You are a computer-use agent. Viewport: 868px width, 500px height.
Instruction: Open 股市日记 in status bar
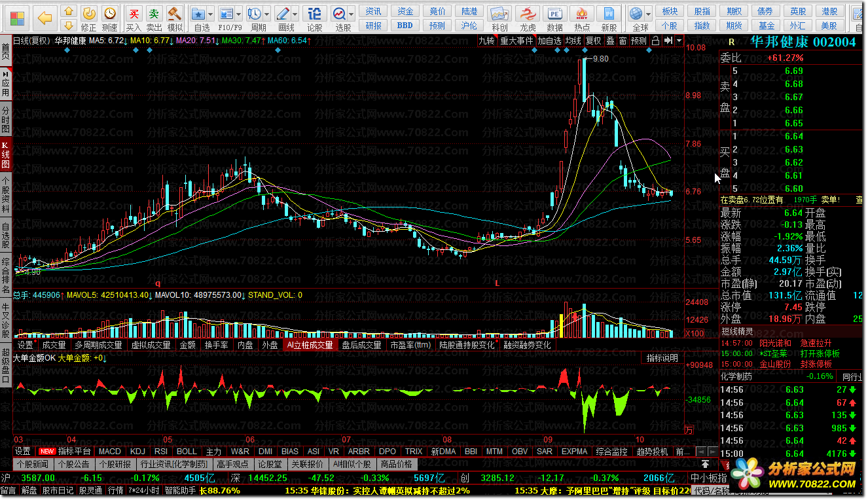click(58, 490)
